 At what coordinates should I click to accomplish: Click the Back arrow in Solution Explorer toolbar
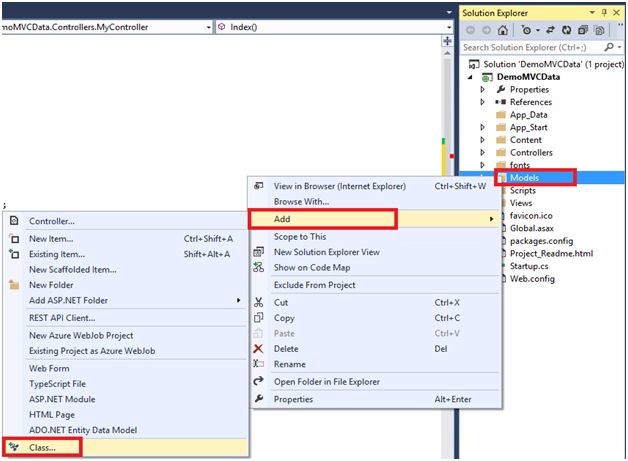[x=471, y=30]
